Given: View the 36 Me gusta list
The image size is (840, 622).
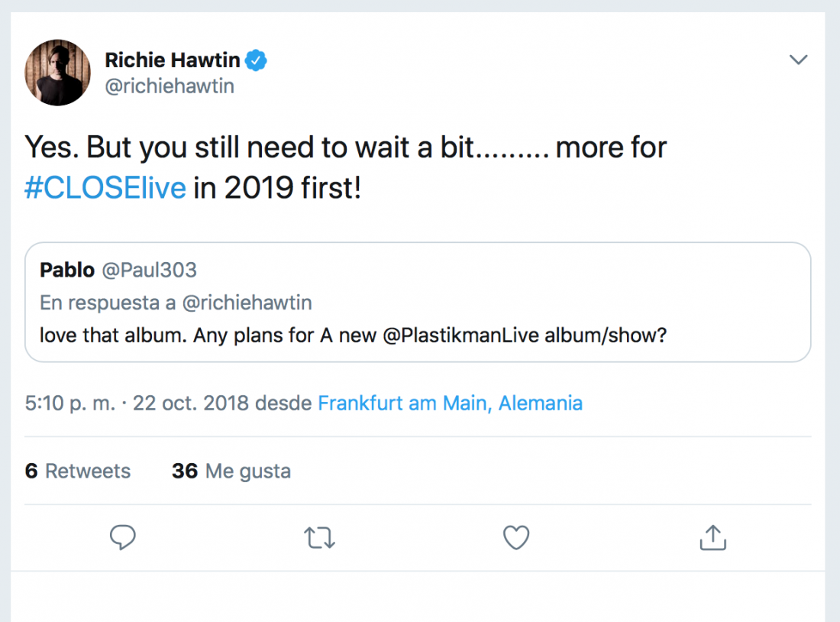Looking at the screenshot, I should tap(231, 471).
